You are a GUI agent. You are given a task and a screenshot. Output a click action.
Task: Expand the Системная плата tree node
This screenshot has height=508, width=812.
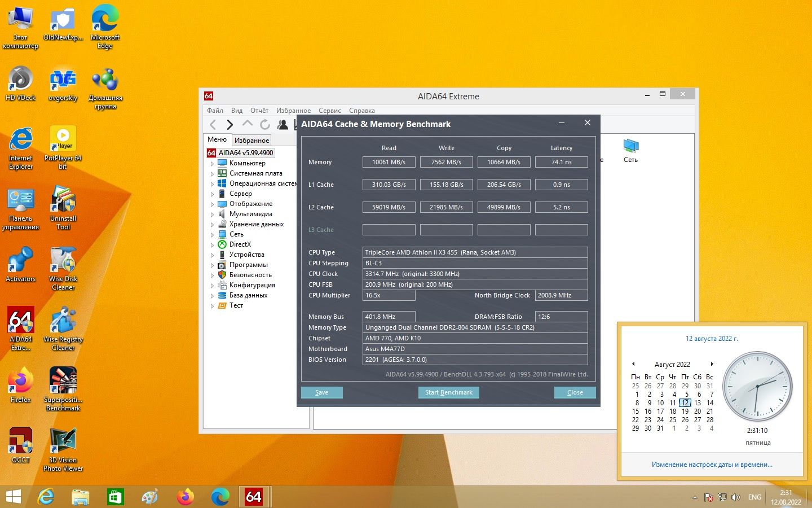[x=213, y=174]
